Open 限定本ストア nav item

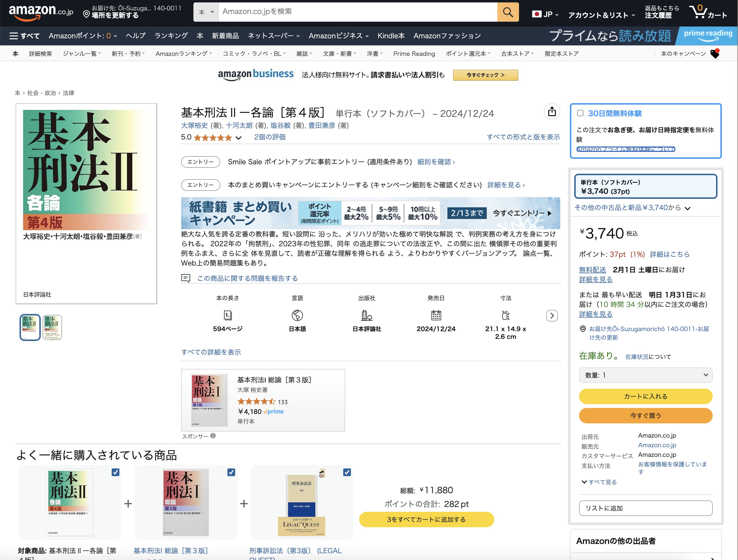(x=561, y=54)
